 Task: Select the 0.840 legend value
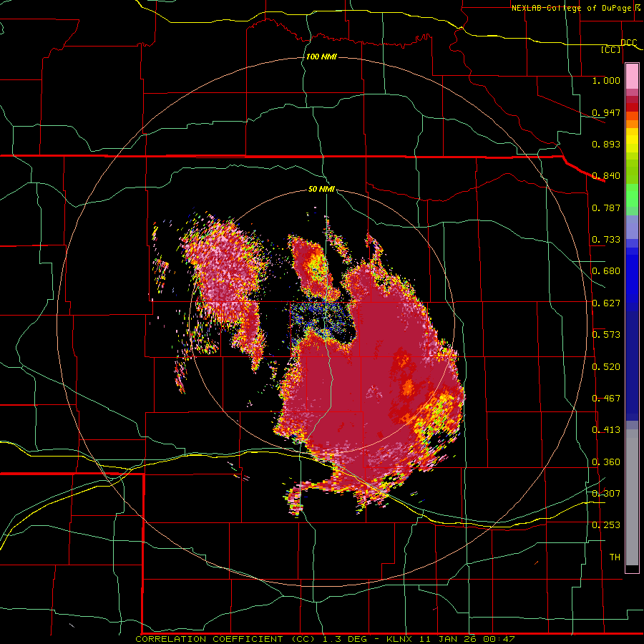tap(606, 176)
